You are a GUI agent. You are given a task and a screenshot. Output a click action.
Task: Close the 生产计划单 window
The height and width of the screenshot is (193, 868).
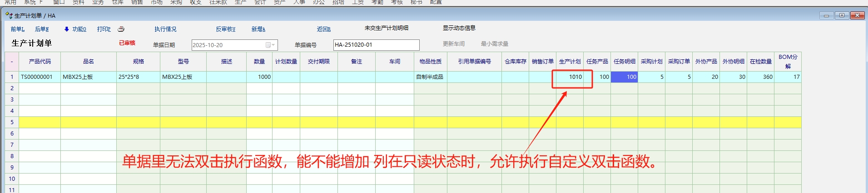[x=857, y=15]
